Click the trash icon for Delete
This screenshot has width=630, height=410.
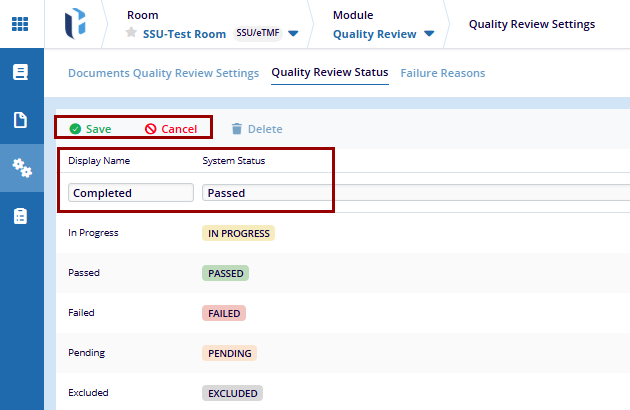237,129
